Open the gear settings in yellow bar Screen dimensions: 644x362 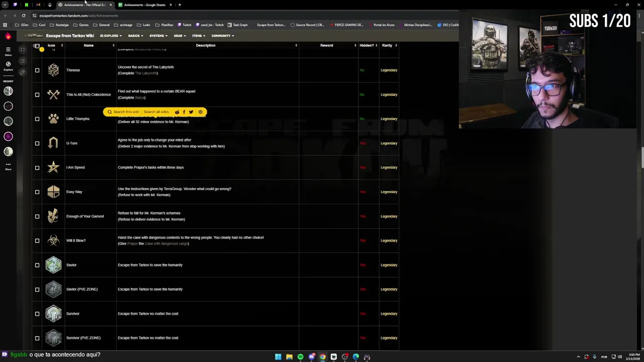200,112
